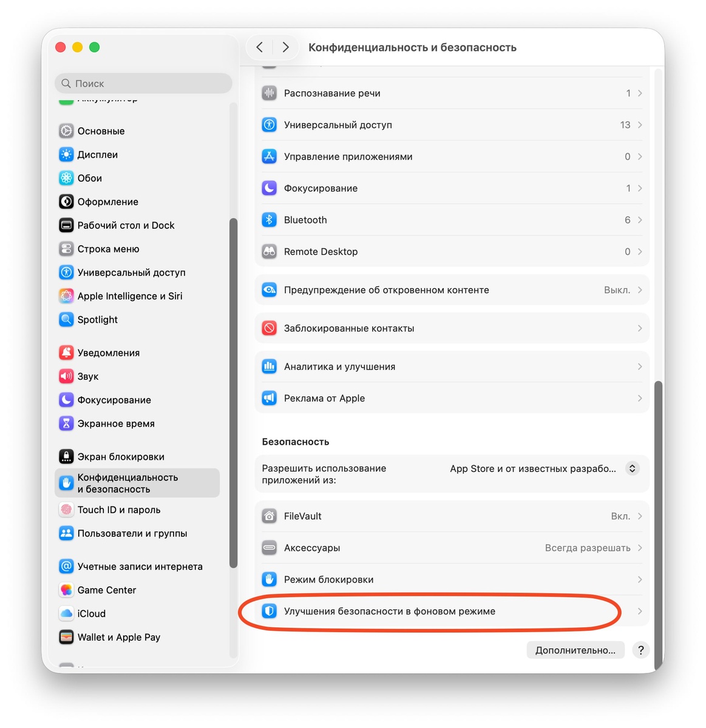Expand Аксессуары row chevron
This screenshot has width=706, height=728.
tap(640, 548)
